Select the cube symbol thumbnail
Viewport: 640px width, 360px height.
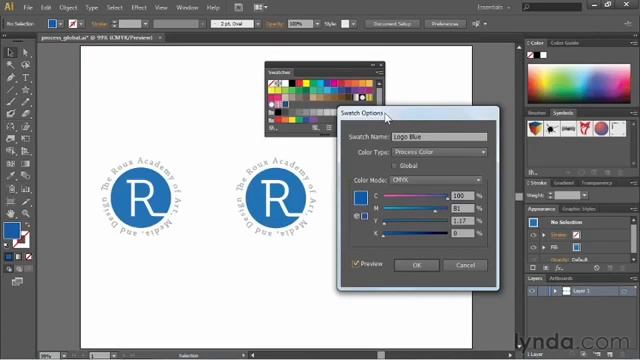coord(535,129)
